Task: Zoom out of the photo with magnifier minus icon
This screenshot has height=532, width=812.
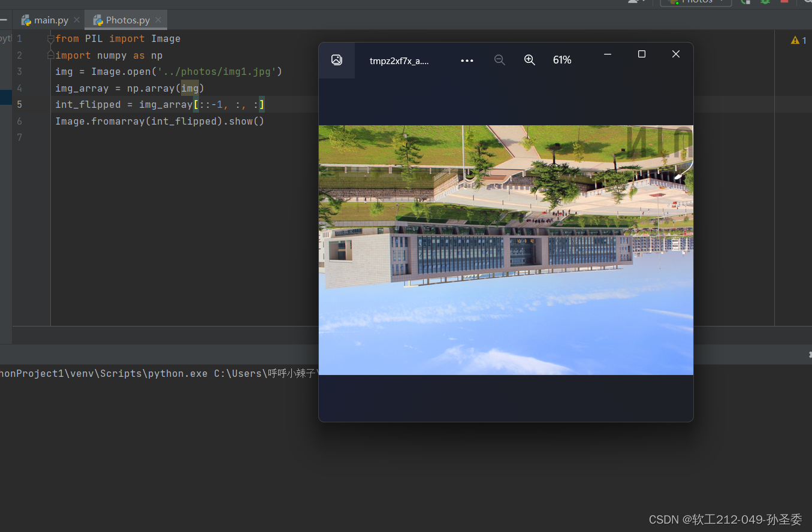Action: (x=500, y=60)
